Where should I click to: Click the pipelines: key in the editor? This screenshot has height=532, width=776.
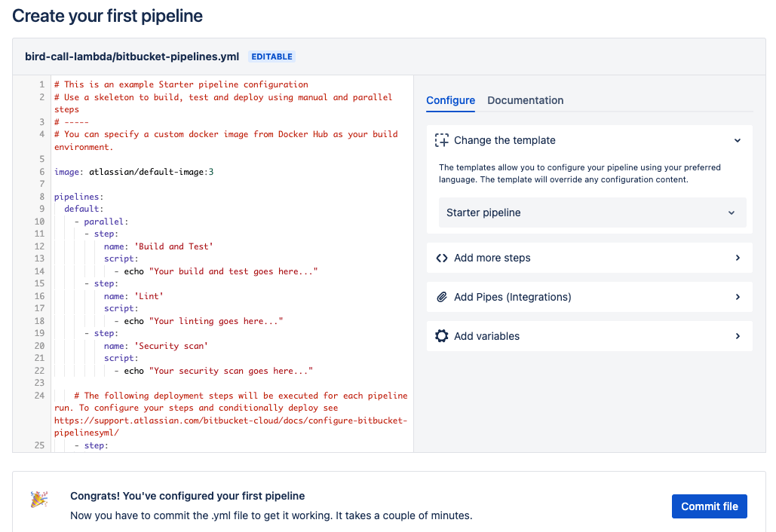tap(78, 197)
